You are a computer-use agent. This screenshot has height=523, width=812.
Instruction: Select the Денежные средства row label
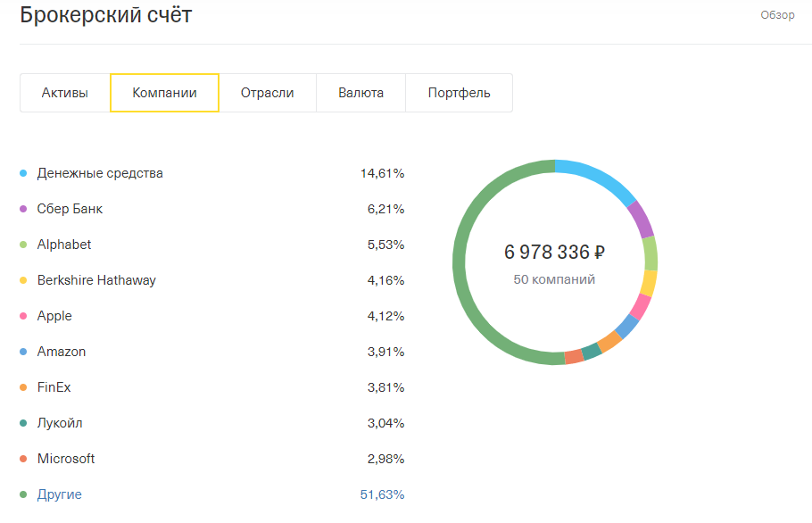click(x=100, y=173)
